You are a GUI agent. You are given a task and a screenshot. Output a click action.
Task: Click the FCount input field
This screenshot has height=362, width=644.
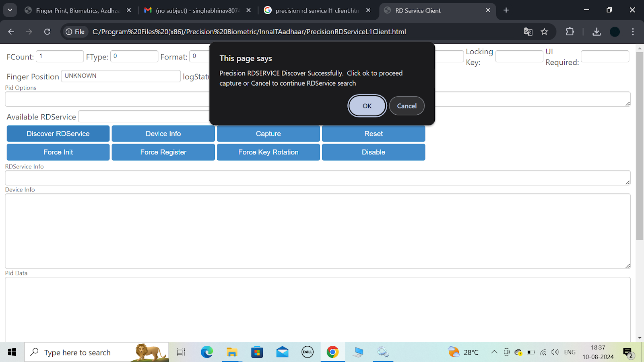tap(60, 56)
